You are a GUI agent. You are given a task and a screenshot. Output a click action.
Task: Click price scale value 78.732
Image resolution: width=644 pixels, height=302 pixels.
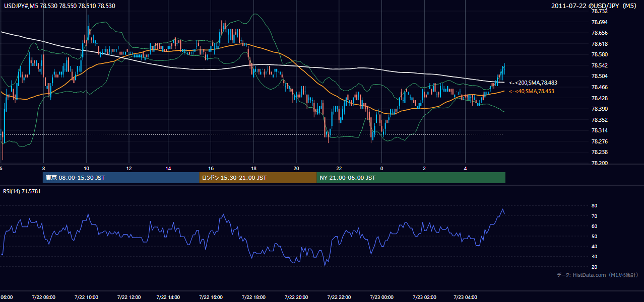click(599, 12)
